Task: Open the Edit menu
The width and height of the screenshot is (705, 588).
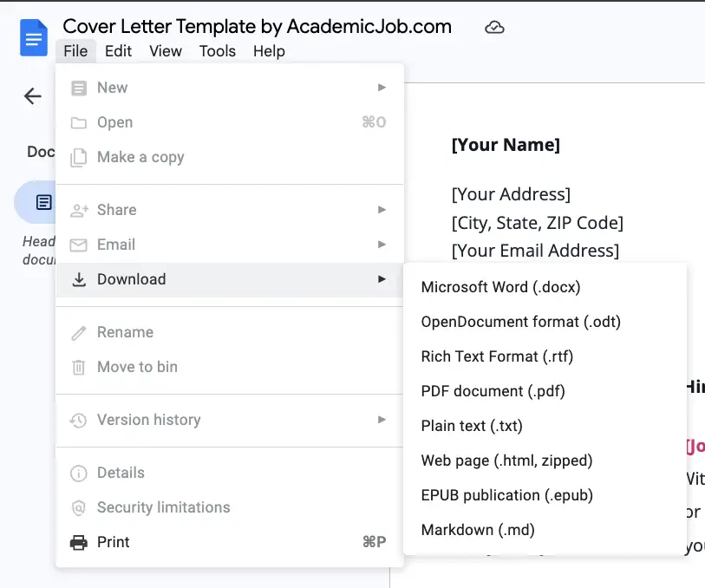Action: pos(118,51)
